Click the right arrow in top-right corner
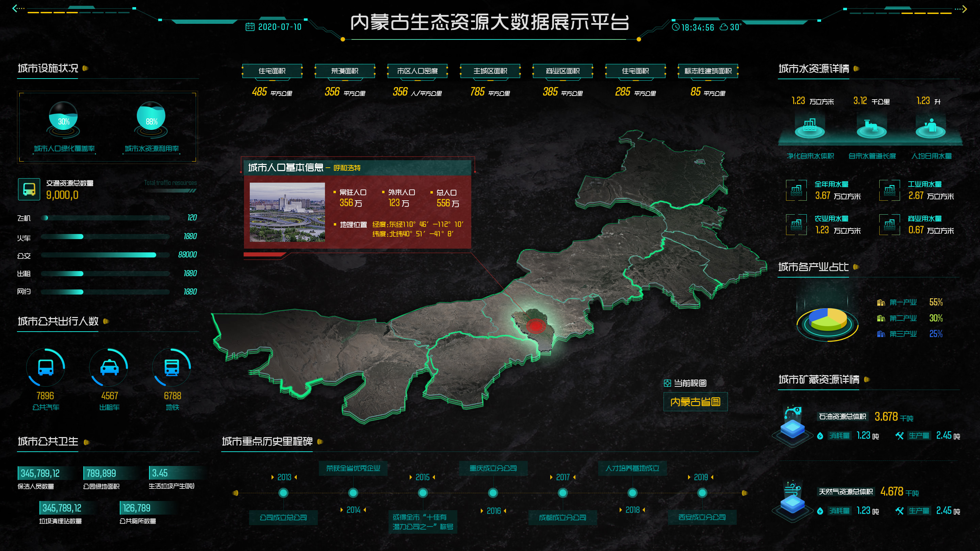Image resolution: width=980 pixels, height=551 pixels. [964, 9]
